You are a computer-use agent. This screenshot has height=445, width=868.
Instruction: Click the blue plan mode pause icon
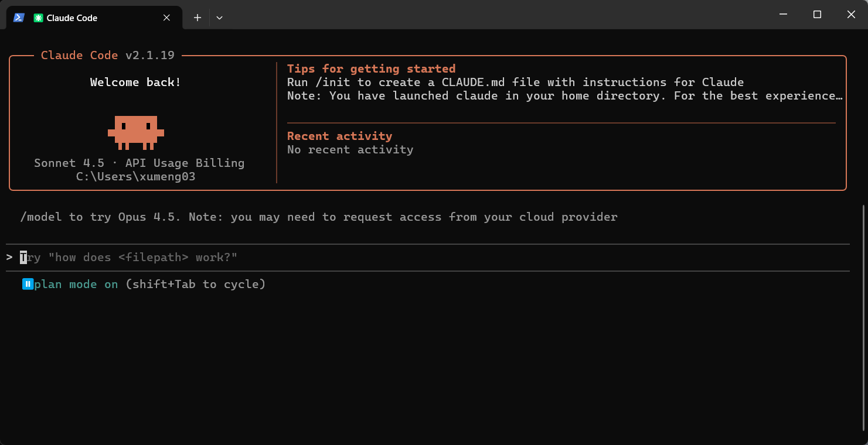pos(28,284)
